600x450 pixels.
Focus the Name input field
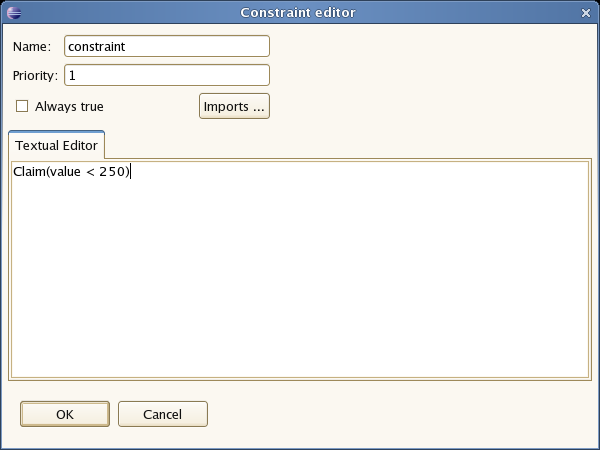167,46
